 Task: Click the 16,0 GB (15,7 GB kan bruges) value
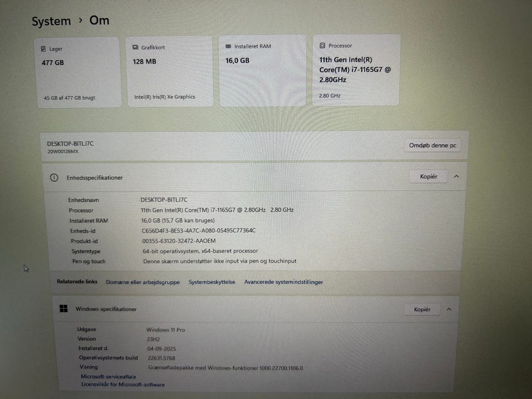click(x=178, y=220)
